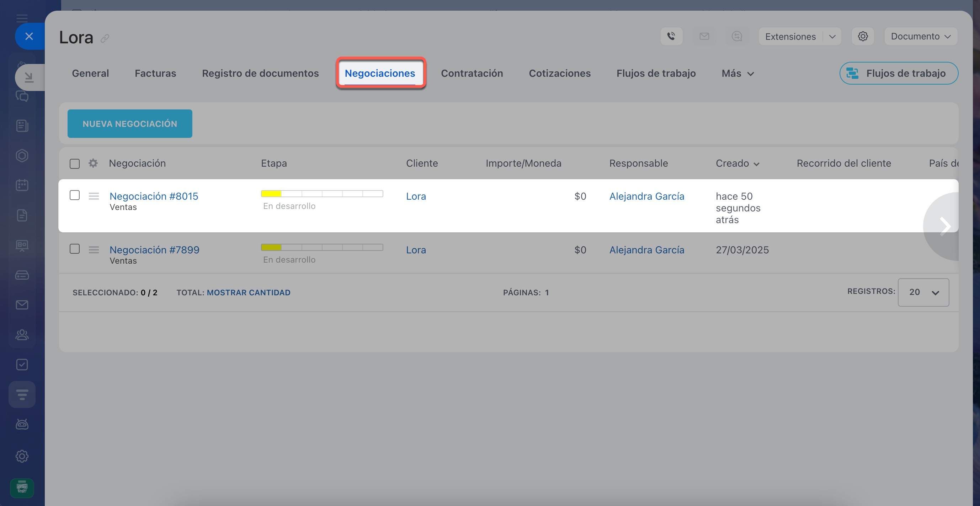Open the Cotizaciones tab
The width and height of the screenshot is (980, 506).
pos(560,73)
